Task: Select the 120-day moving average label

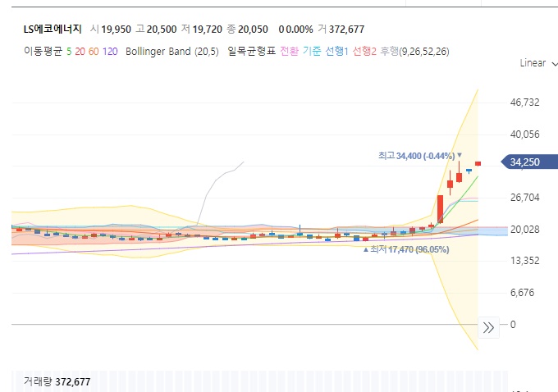Action: pos(110,52)
